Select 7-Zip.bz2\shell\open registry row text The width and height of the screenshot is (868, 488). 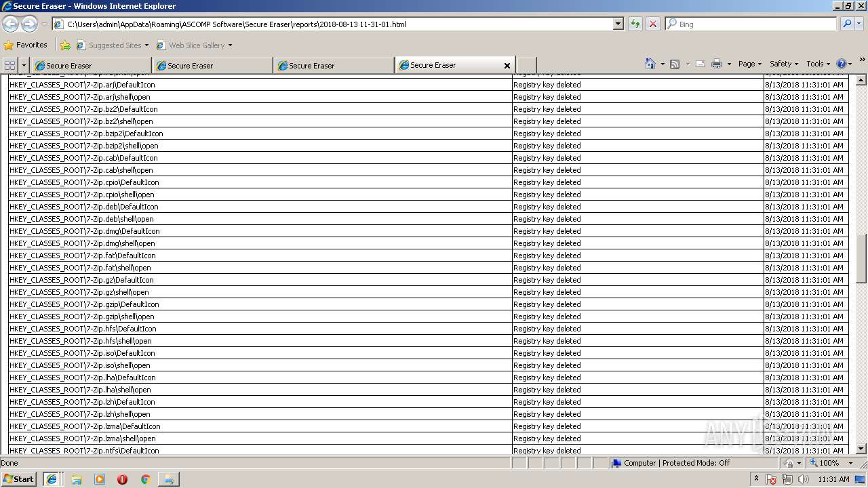[x=81, y=121]
